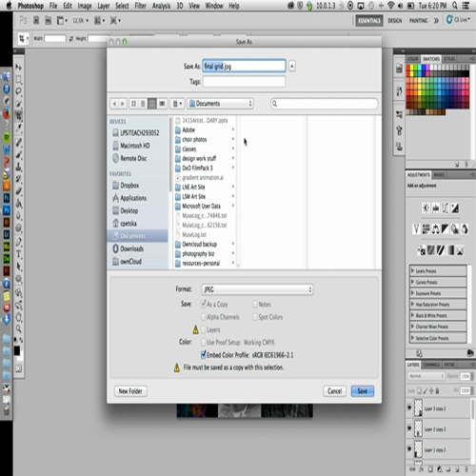Select the Type tool
Screen dimensions: 476x476
19,254
